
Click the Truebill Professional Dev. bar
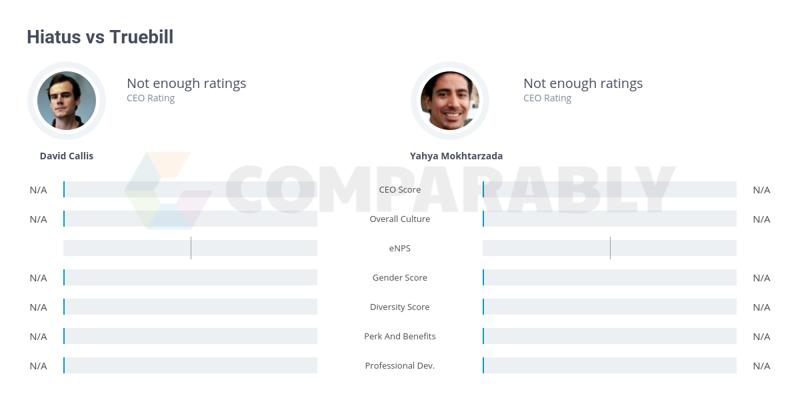click(610, 365)
